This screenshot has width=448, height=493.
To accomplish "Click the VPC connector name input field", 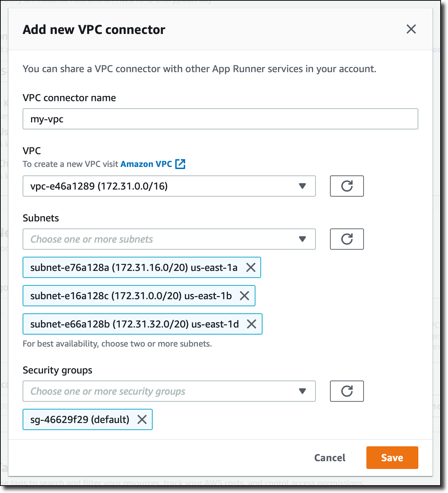I will 220,119.
